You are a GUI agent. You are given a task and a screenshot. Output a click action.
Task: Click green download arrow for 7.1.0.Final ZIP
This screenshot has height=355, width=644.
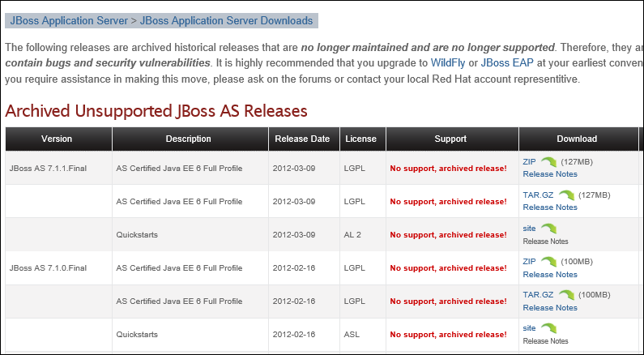tap(548, 262)
